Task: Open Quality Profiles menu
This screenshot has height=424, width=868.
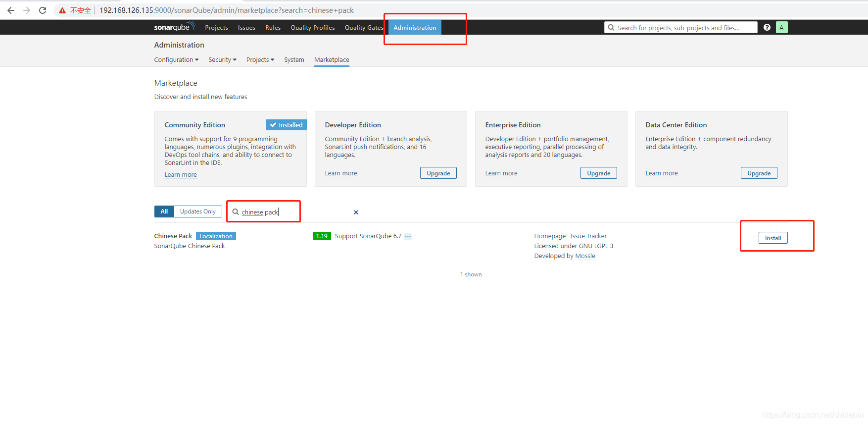Action: click(313, 28)
